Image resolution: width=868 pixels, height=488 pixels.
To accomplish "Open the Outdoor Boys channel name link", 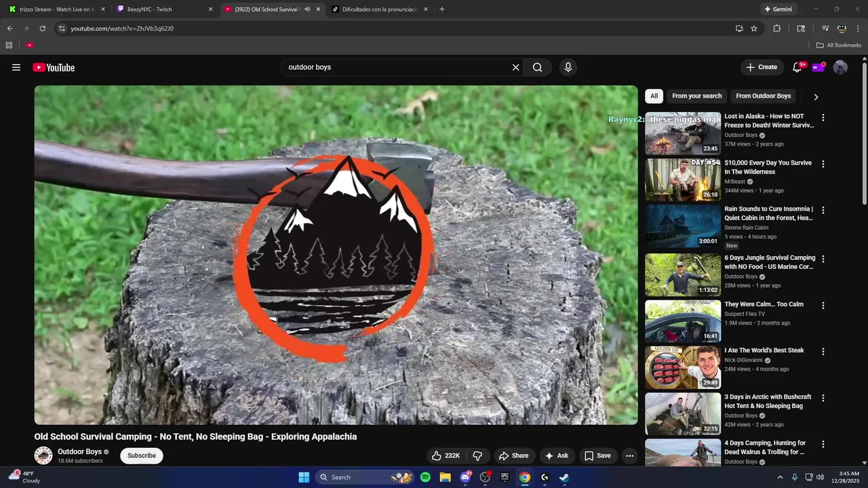I will [79, 451].
